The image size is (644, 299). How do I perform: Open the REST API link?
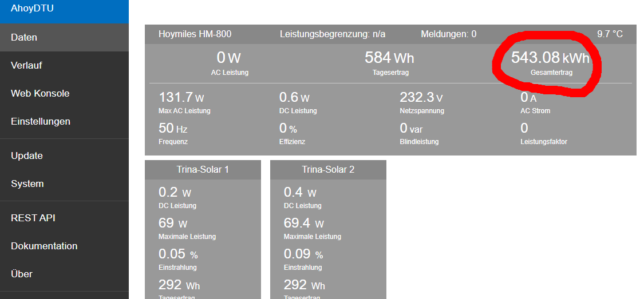click(x=33, y=218)
